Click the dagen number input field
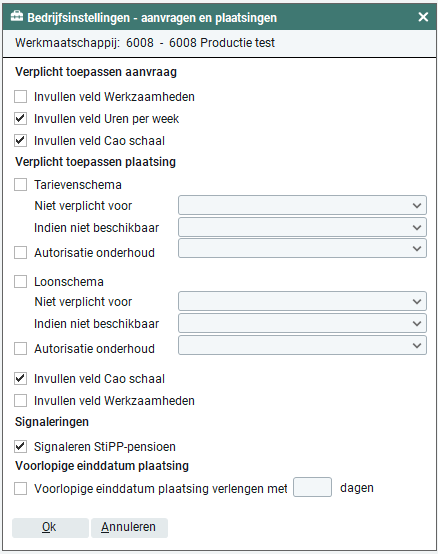The height and width of the screenshot is (554, 438). pos(313,487)
